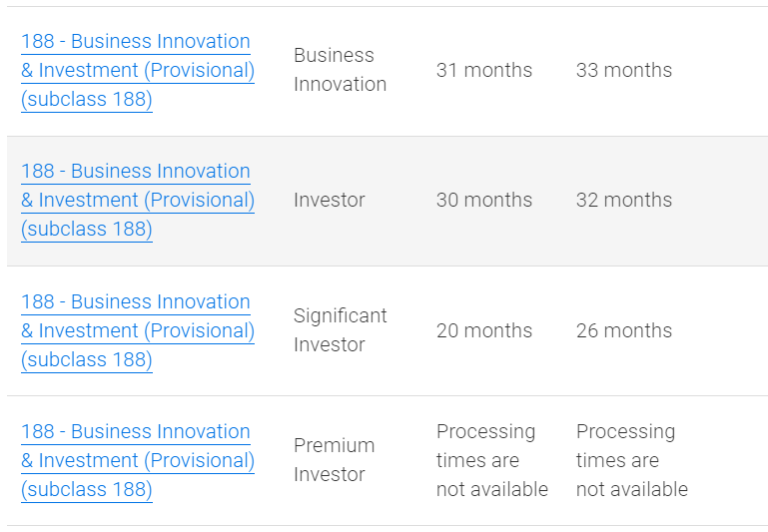Click the 'Investor' stream cell beside 30 months
The width and height of the screenshot is (768, 532).
pos(329,200)
